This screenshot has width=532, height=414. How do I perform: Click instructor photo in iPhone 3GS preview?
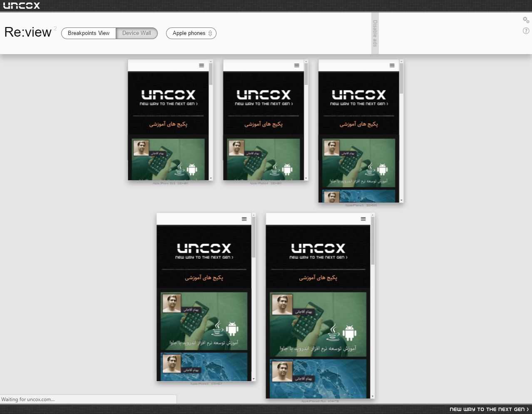point(141,148)
